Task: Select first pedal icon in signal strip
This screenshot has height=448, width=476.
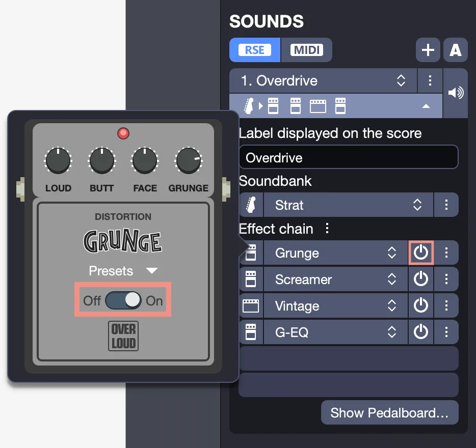Action: pyautogui.click(x=273, y=106)
